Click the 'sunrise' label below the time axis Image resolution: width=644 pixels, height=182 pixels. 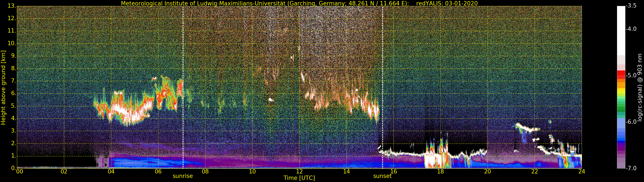click(x=183, y=176)
